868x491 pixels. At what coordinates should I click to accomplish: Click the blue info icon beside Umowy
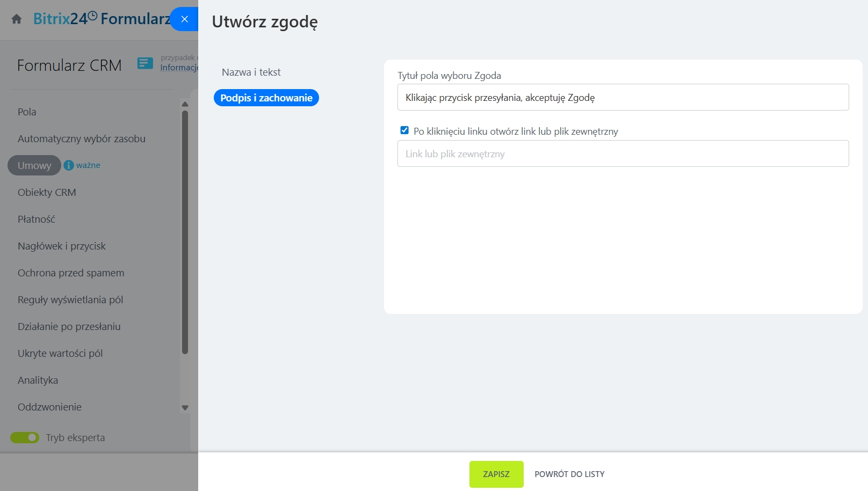[x=69, y=165]
